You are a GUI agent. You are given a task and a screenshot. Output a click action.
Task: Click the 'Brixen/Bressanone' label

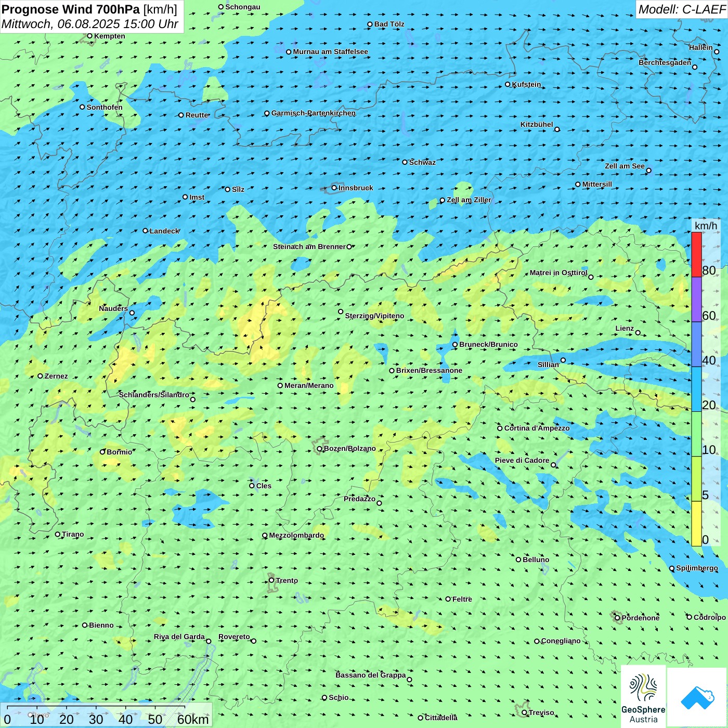click(x=430, y=370)
